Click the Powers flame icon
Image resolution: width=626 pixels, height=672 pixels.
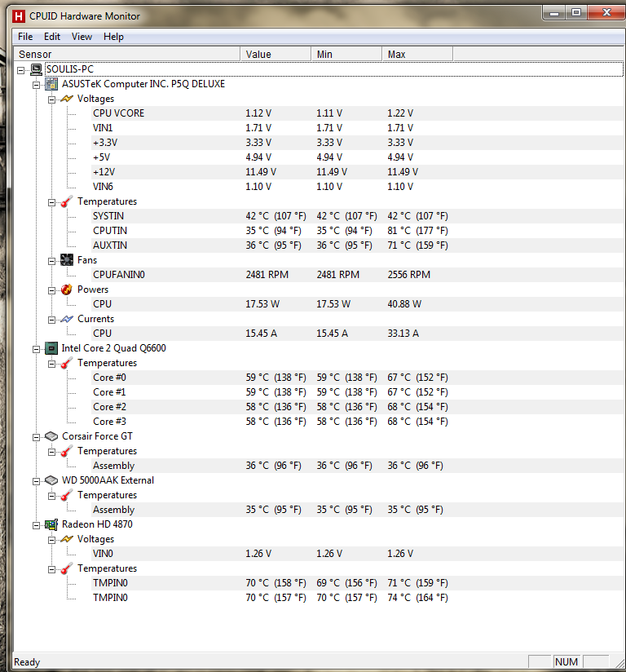(x=67, y=290)
